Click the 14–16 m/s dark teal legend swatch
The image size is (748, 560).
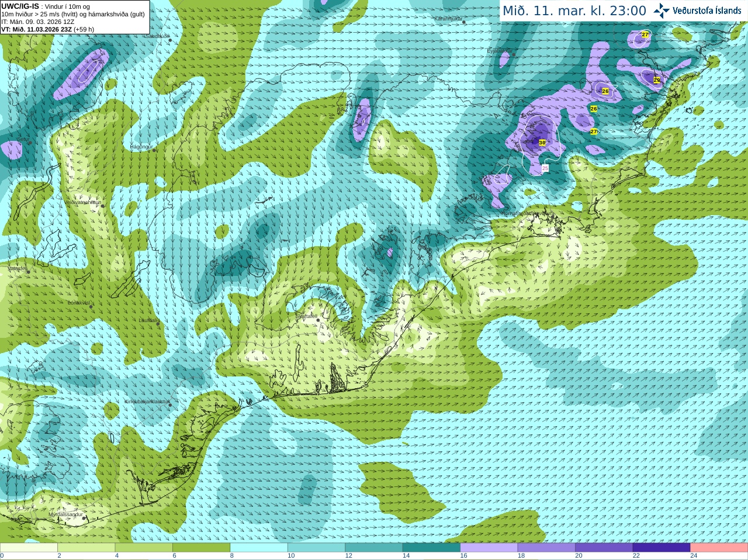click(432, 548)
